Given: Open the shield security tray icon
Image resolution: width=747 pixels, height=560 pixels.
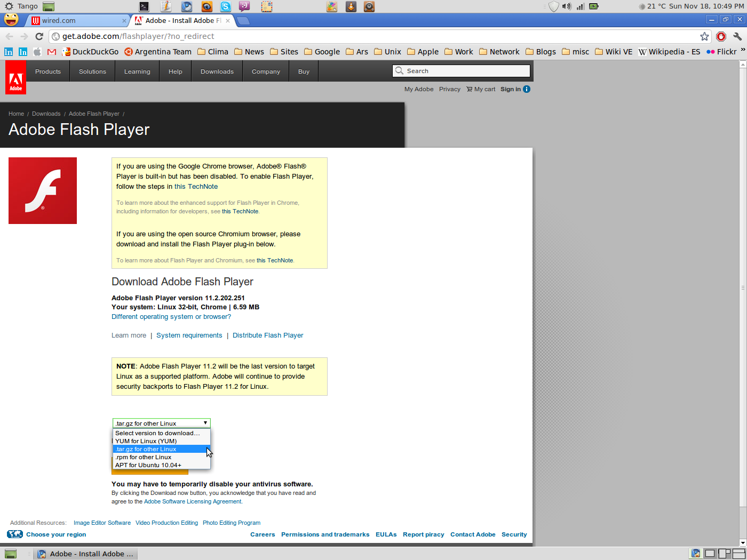Looking at the screenshot, I should pos(554,6).
